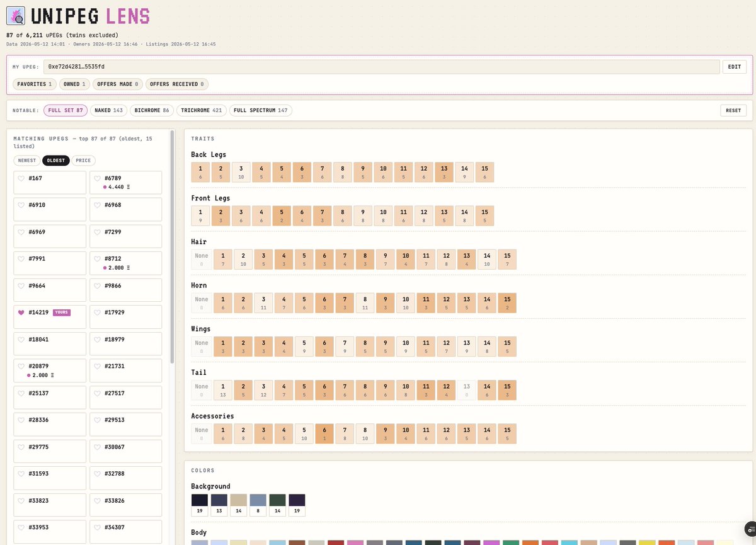Toggle Front Legs trait 5
This screenshot has height=545, width=756.
[282, 216]
